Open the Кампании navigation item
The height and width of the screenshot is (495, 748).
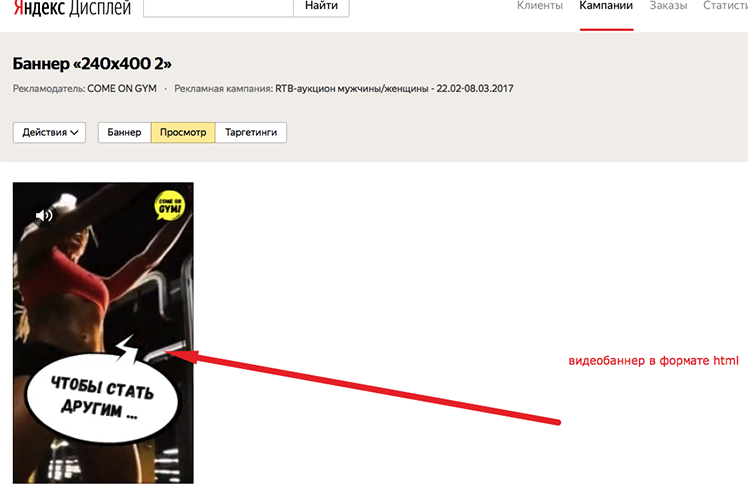606,6
